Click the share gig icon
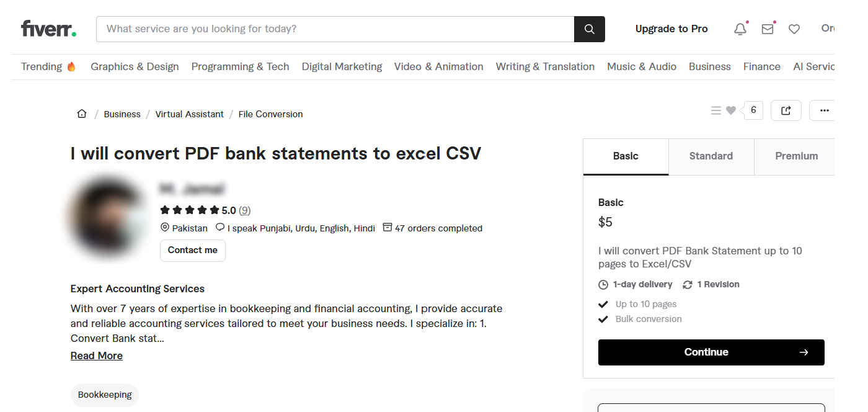The height and width of the screenshot is (412, 868). (x=786, y=110)
